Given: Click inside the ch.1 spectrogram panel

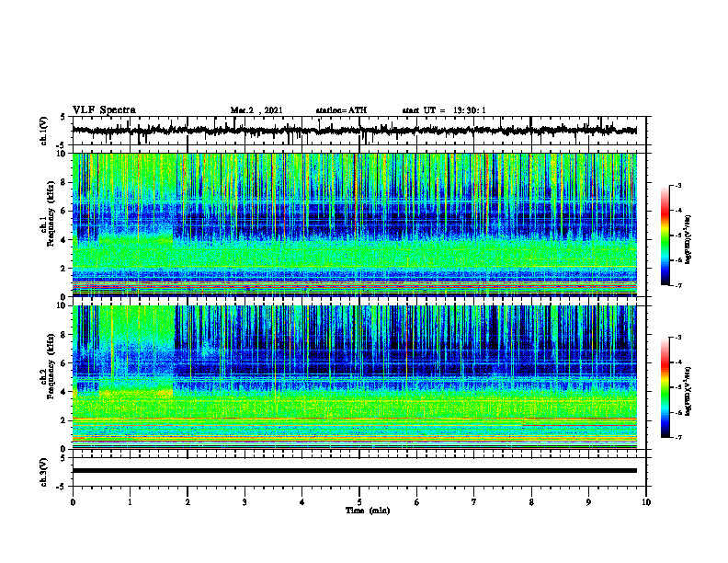Looking at the screenshot, I should (x=354, y=224).
